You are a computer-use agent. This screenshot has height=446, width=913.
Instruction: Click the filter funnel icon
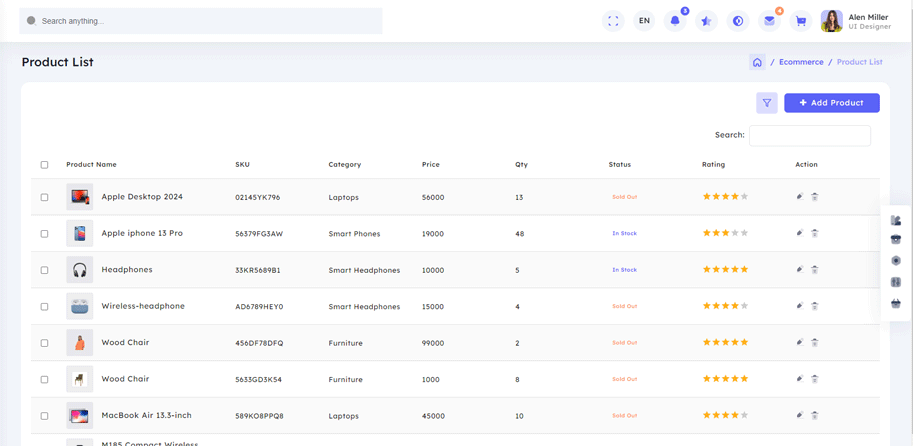pyautogui.click(x=767, y=103)
